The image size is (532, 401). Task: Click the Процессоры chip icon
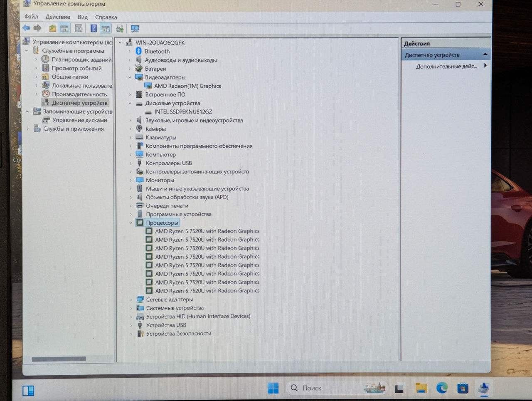click(140, 223)
